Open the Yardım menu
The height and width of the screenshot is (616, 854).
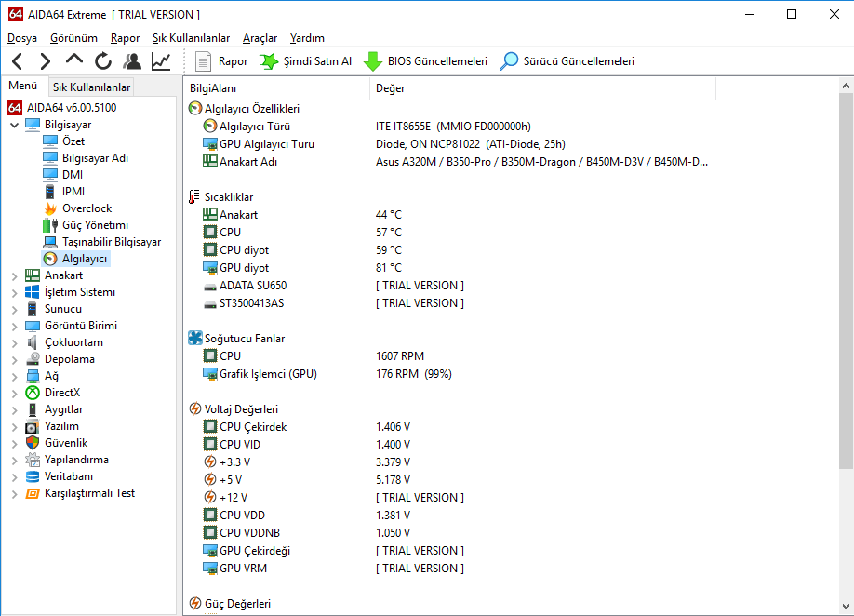click(x=307, y=38)
